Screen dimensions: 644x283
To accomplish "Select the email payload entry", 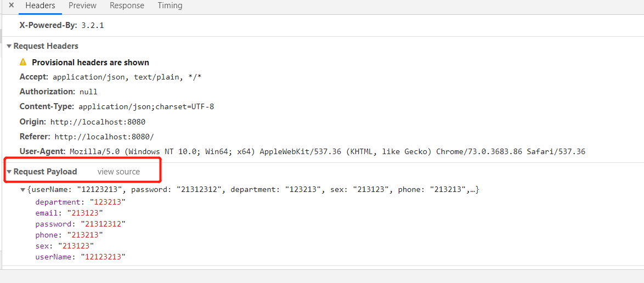I will (x=69, y=213).
